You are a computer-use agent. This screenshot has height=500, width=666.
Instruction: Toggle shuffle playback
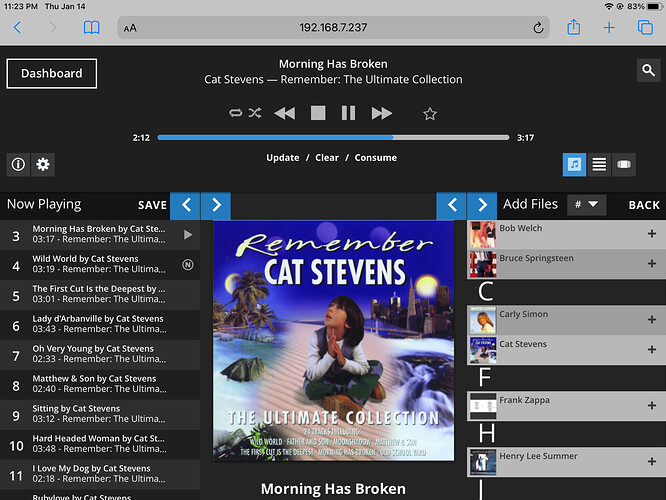coord(255,113)
